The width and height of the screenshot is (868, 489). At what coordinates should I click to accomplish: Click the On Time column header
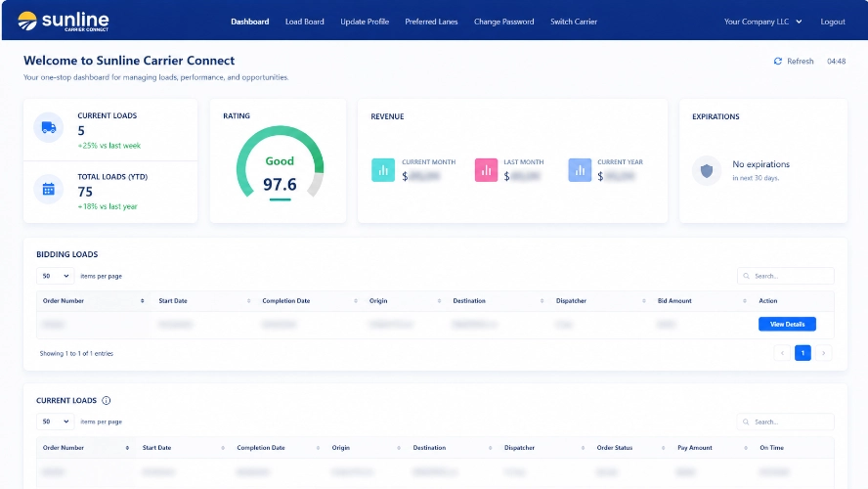pyautogui.click(x=771, y=448)
